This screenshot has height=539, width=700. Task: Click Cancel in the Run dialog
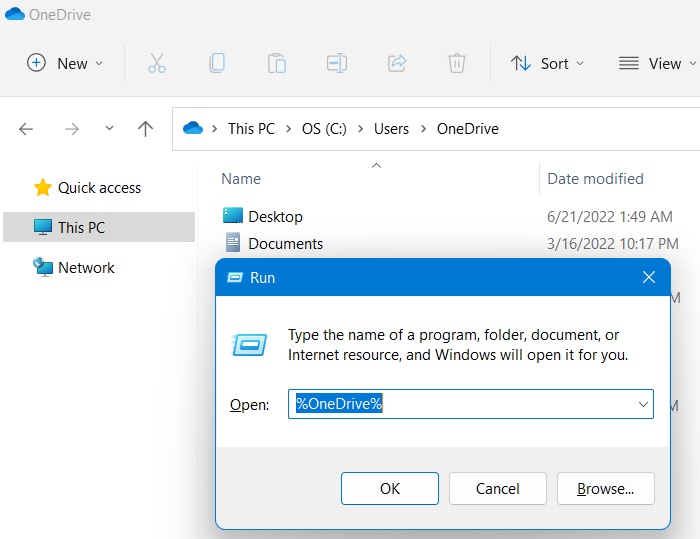coord(497,489)
